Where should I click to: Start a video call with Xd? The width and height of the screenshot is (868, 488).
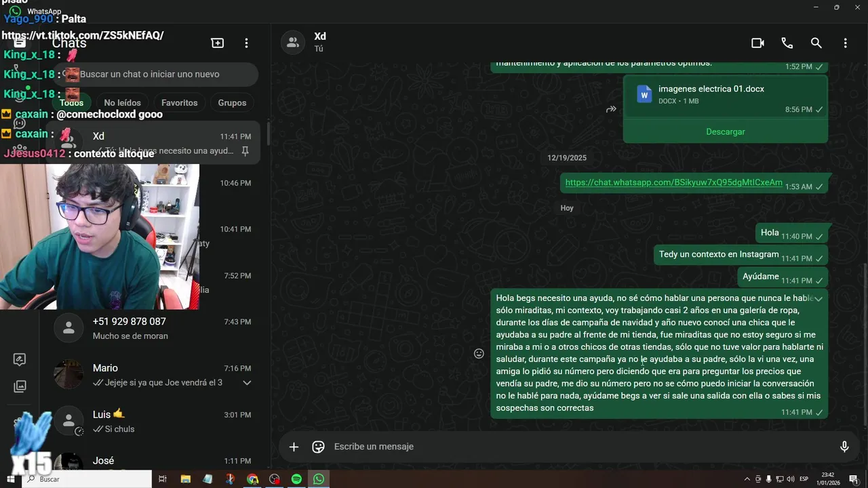pyautogui.click(x=757, y=43)
